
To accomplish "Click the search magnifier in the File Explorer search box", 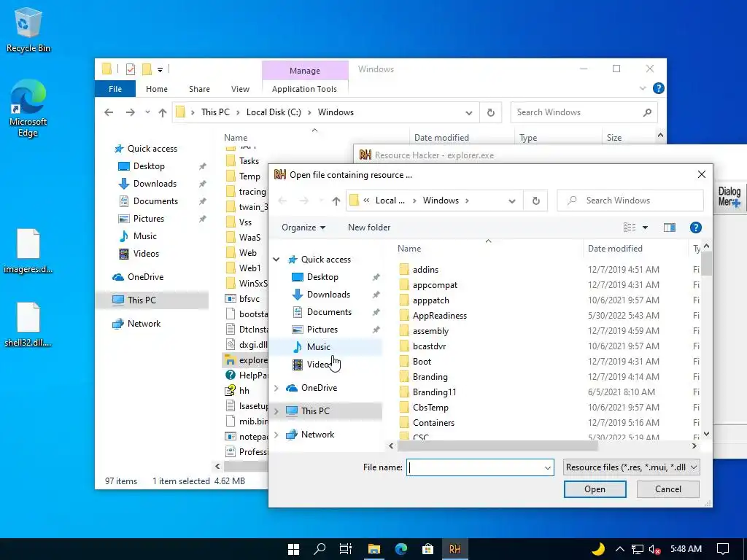I will [647, 112].
